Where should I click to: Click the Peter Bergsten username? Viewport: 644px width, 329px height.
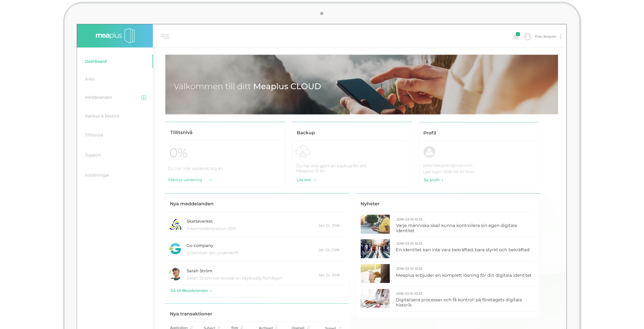click(x=545, y=37)
